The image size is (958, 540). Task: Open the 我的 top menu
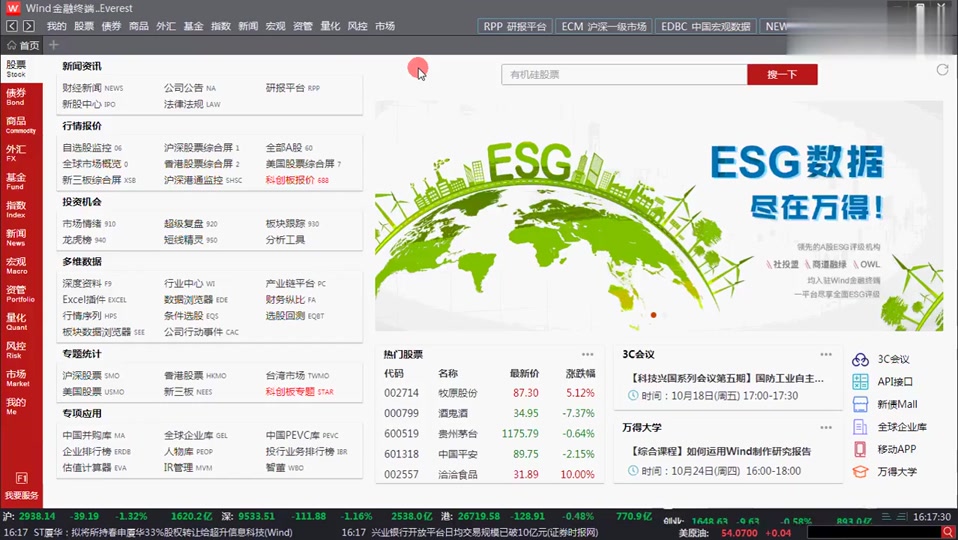(56, 26)
